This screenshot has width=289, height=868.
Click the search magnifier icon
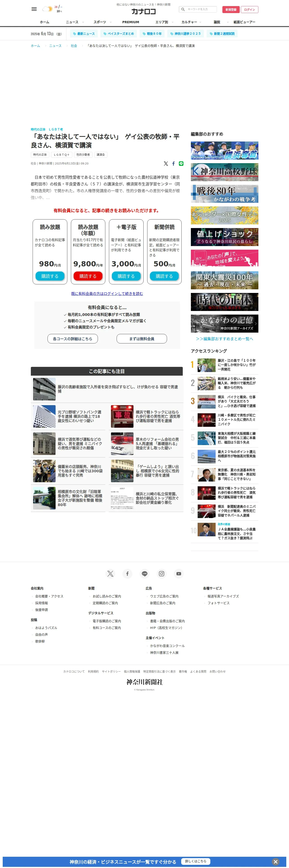183,9
